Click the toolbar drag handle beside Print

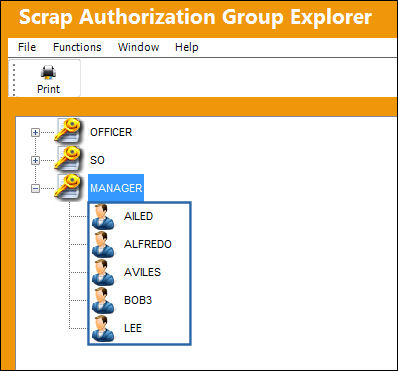tap(14, 79)
